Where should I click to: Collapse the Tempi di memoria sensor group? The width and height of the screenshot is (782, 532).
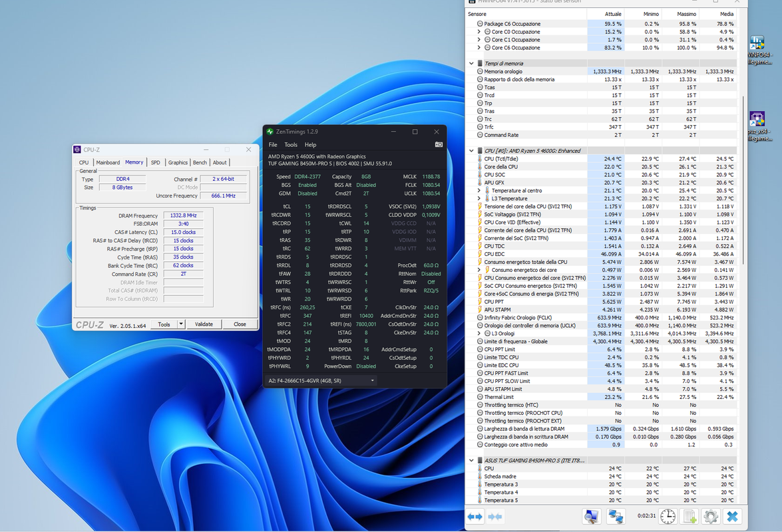(471, 63)
